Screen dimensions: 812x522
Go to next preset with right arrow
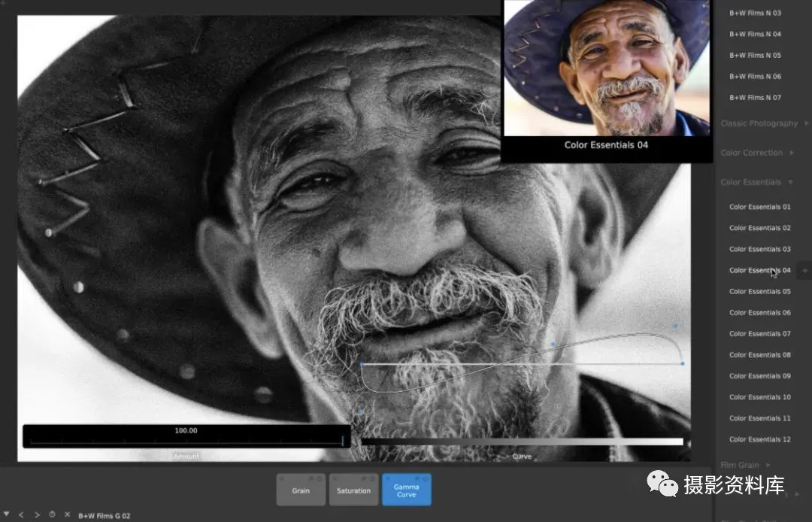click(x=37, y=514)
